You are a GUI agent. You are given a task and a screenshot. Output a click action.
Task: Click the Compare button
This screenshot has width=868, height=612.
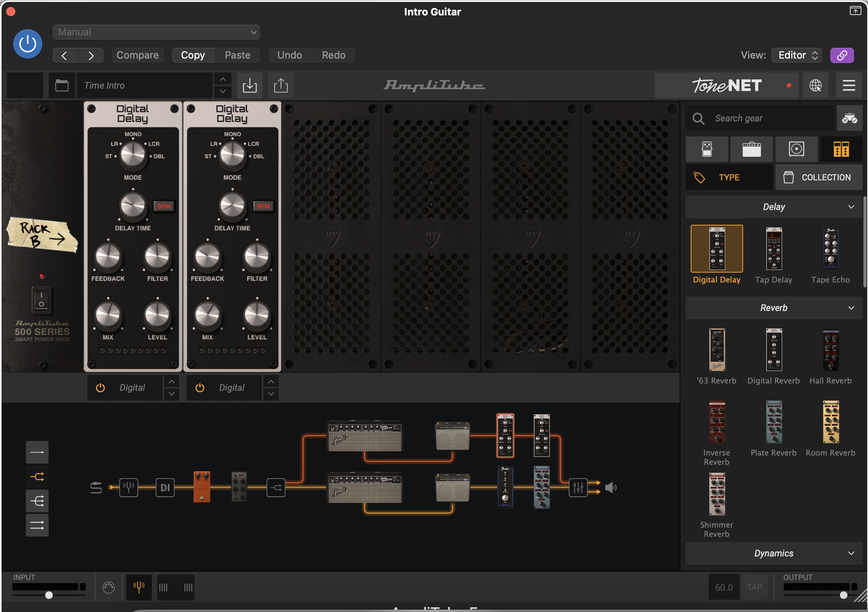(x=137, y=55)
